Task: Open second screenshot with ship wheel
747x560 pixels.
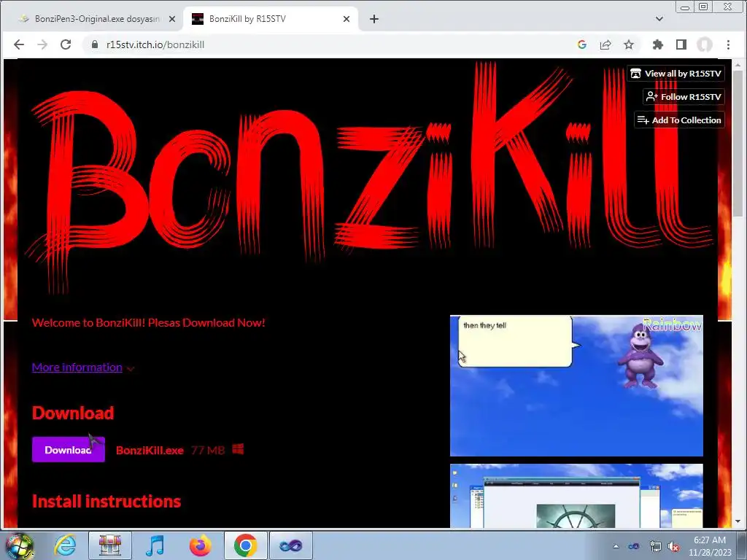Action: point(576,496)
